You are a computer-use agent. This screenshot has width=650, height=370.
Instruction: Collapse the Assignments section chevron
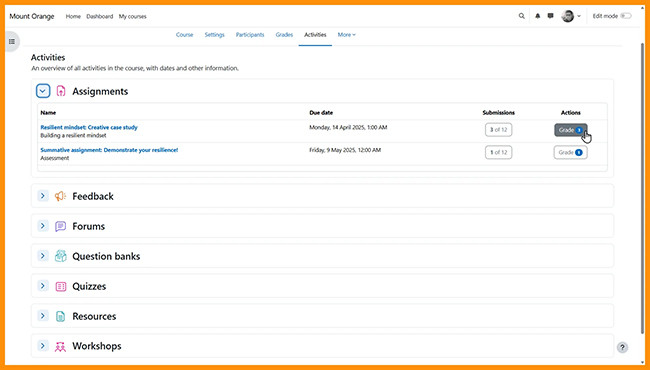43,91
